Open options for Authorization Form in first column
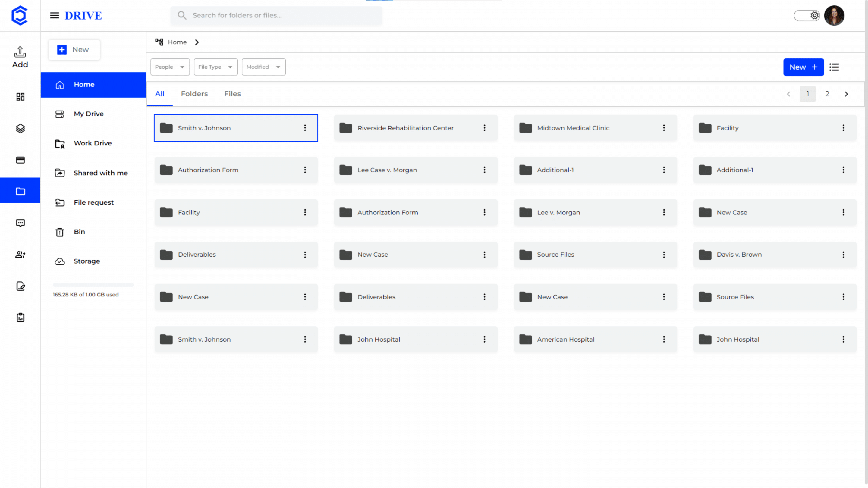This screenshot has height=488, width=868. click(305, 170)
